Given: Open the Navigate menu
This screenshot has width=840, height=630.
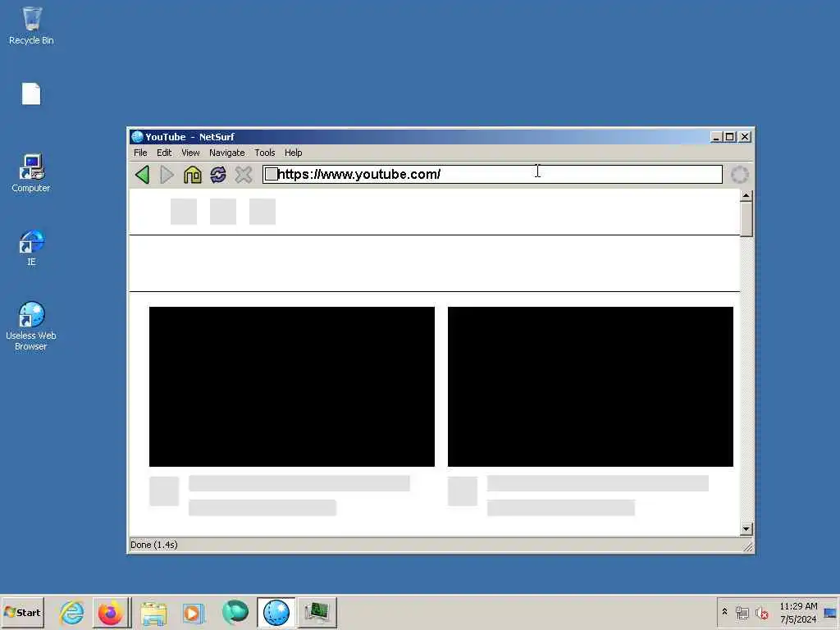Looking at the screenshot, I should 227,153.
